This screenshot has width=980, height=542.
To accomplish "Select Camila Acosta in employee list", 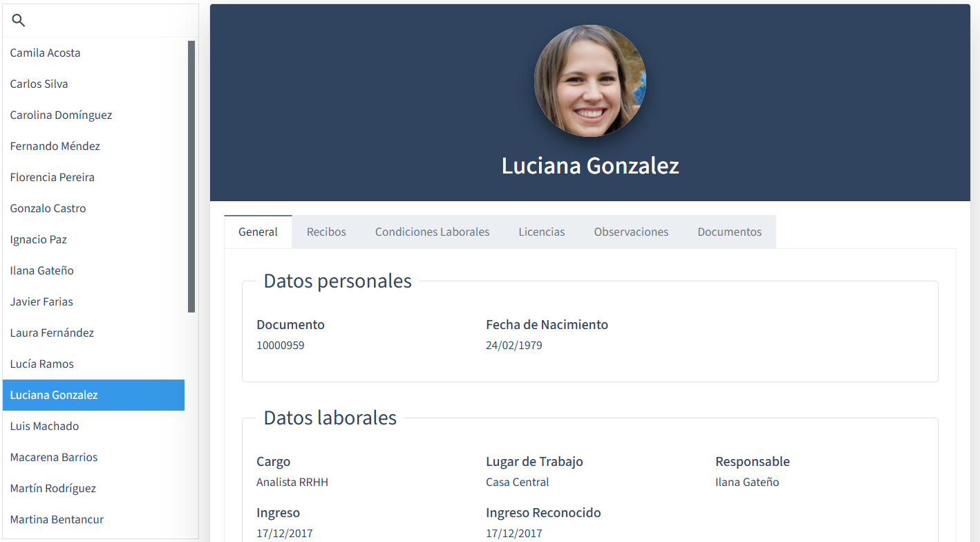I will (x=45, y=53).
